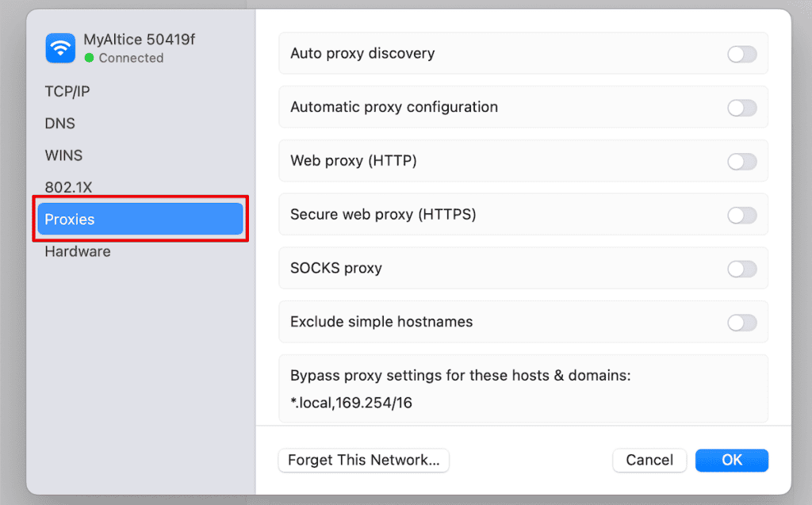The height and width of the screenshot is (505, 812).
Task: Open the DNS settings section
Action: [61, 123]
